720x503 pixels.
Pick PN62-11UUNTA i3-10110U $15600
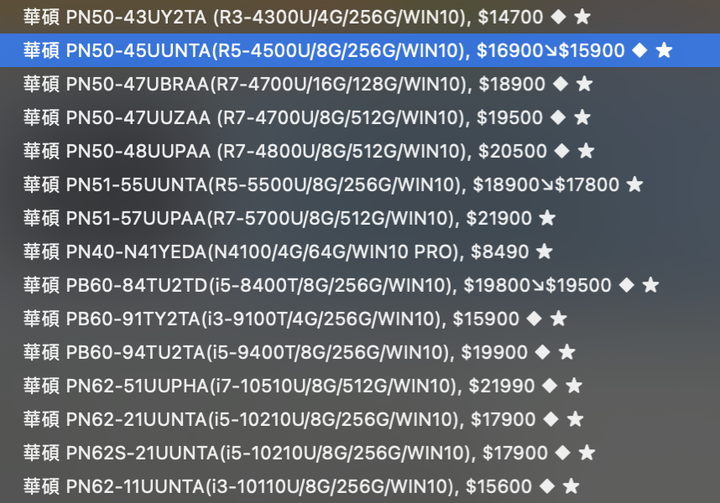pyautogui.click(x=360, y=486)
